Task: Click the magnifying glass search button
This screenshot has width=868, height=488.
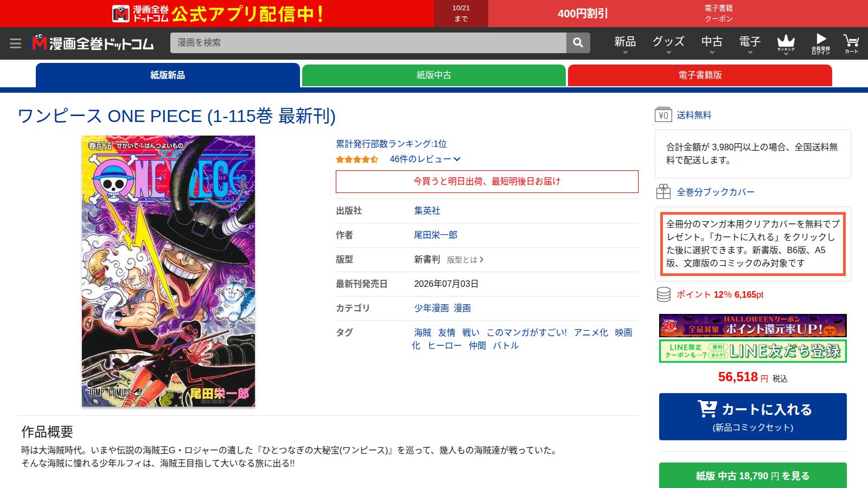Action: 578,42
